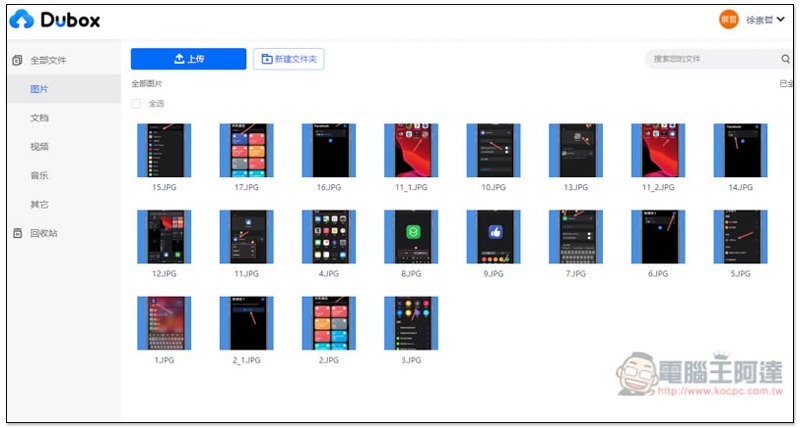
Task: Switch to the 视频 category
Action: coord(40,147)
